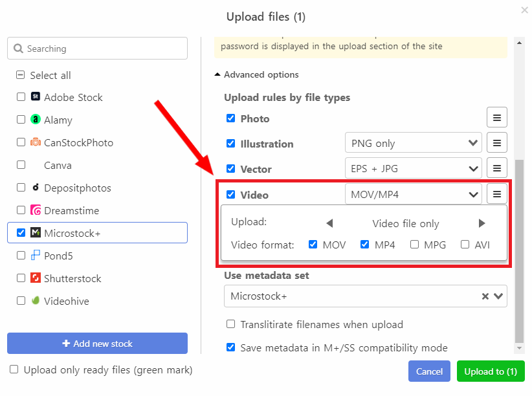This screenshot has height=396, width=532.
Task: Disable the Illustration upload rule checkbox
Action: [230, 143]
